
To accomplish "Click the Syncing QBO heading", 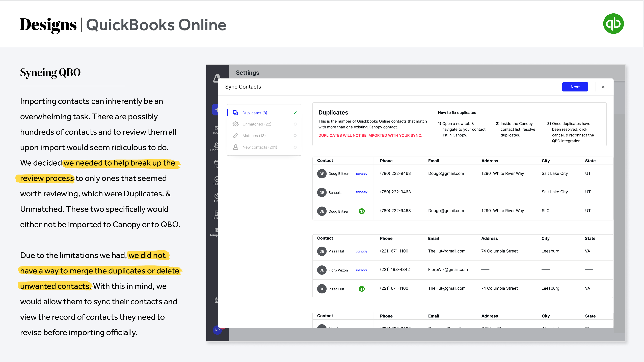I will point(50,73).
